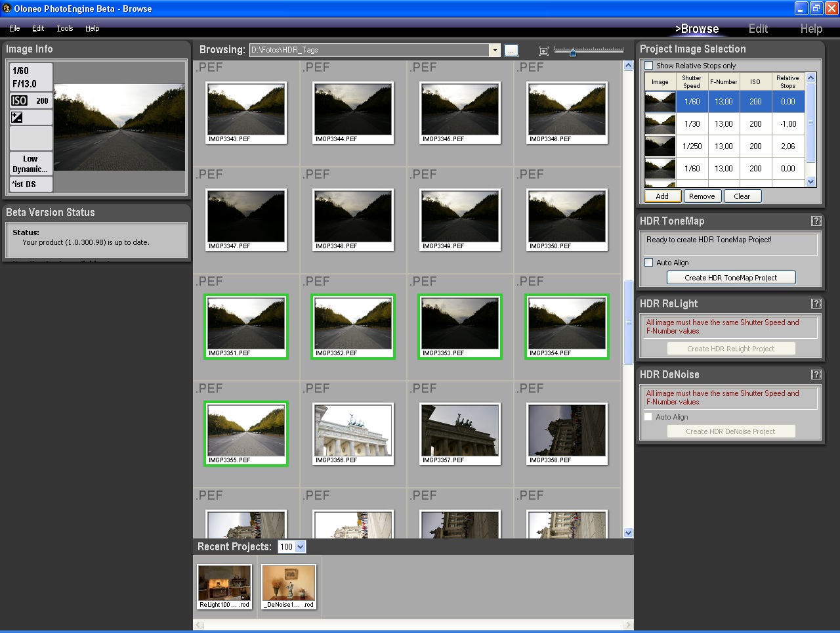
Task: Select the IMGP3356.PEF thumbnail
Action: point(352,433)
